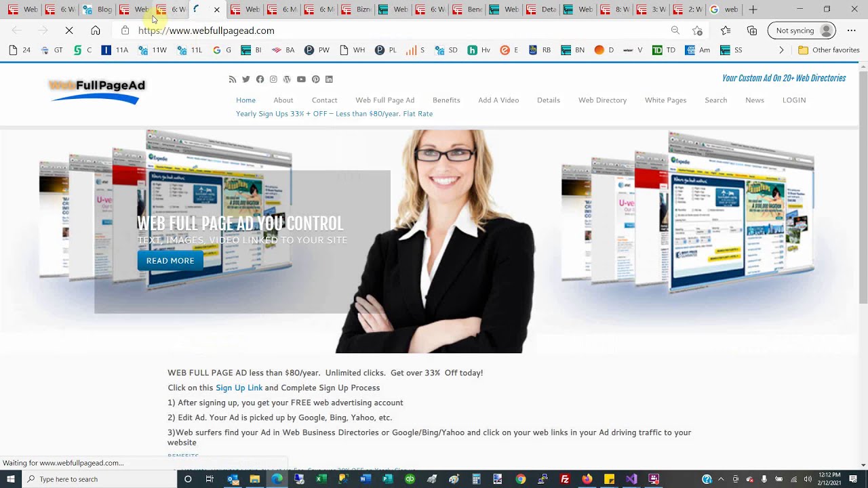Open browser Settings and more menu
Viewport: 868px width, 488px height.
point(852,30)
